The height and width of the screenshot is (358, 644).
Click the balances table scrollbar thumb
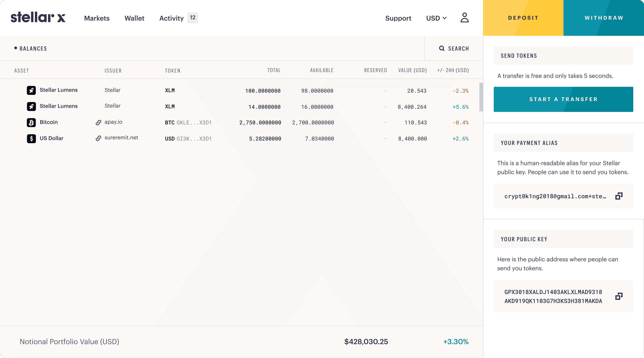pyautogui.click(x=481, y=97)
